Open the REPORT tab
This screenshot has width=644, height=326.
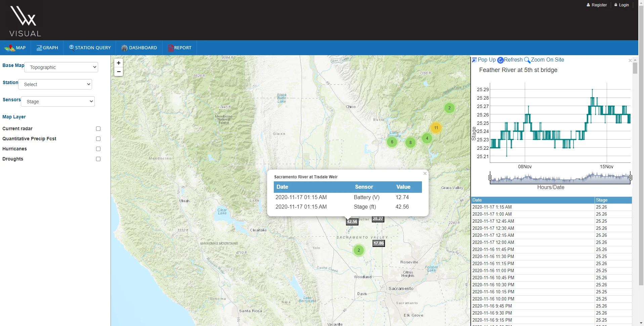[180, 48]
